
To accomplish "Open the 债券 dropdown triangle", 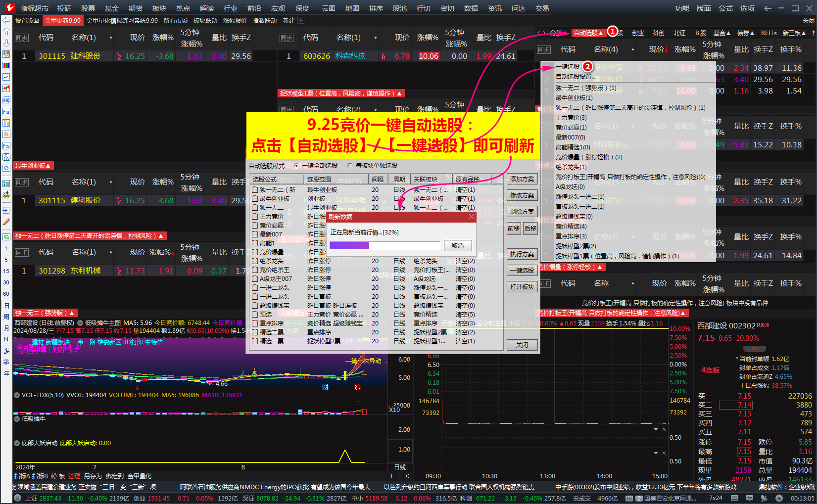I will [x=753, y=33].
